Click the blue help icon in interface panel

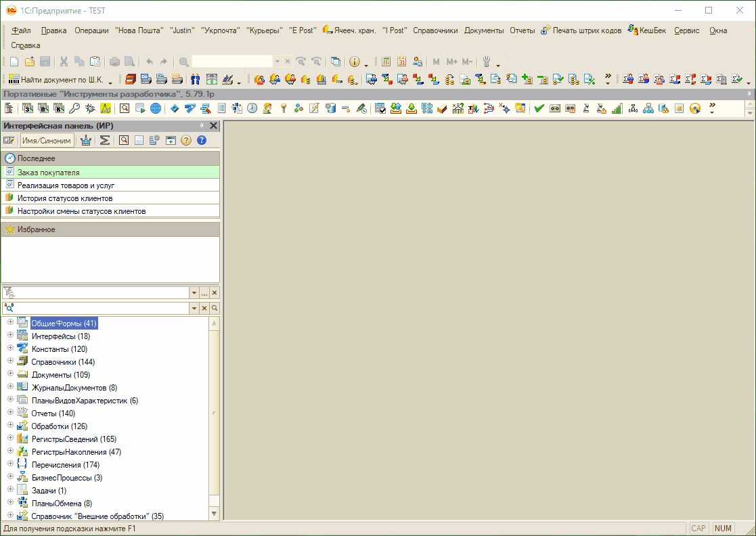click(x=201, y=140)
